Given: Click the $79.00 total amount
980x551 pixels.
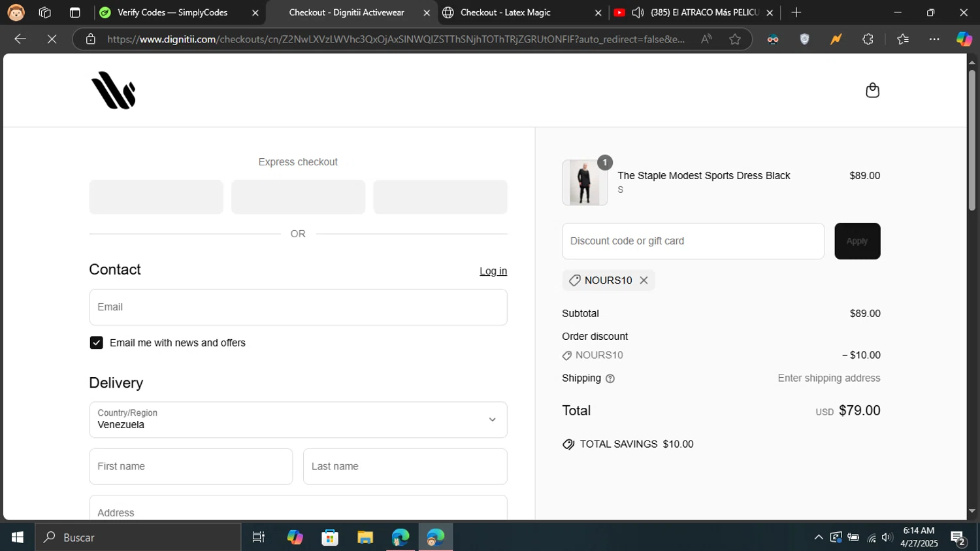Looking at the screenshot, I should point(859,410).
